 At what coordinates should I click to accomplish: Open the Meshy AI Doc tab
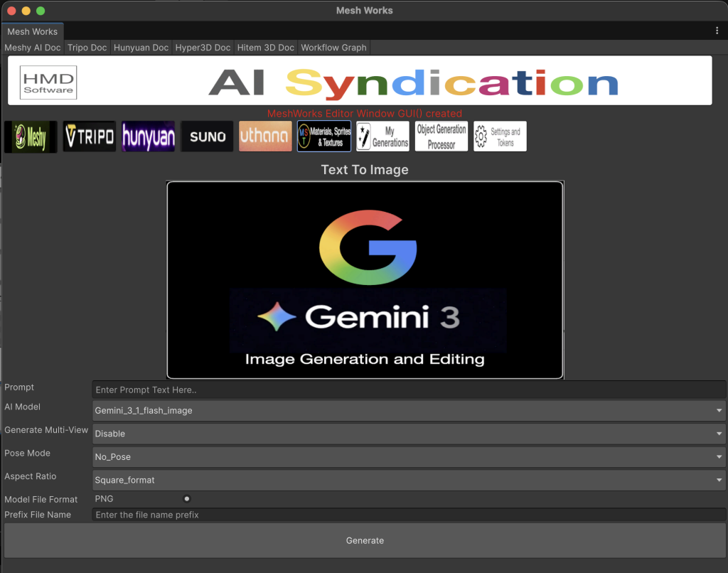[x=33, y=48]
